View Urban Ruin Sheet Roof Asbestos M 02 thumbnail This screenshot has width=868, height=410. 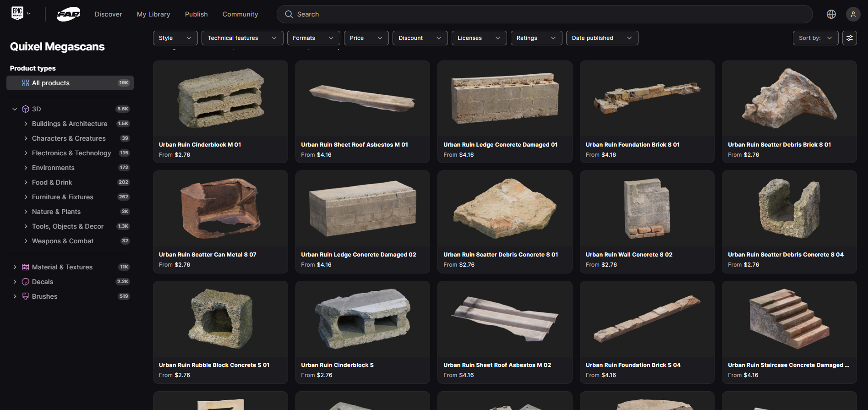point(505,319)
